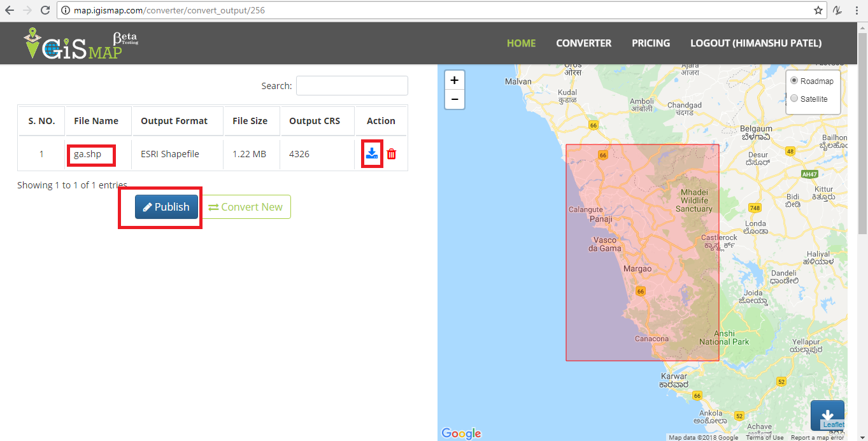Delete the ga.shp entry with trash icon

(x=391, y=154)
